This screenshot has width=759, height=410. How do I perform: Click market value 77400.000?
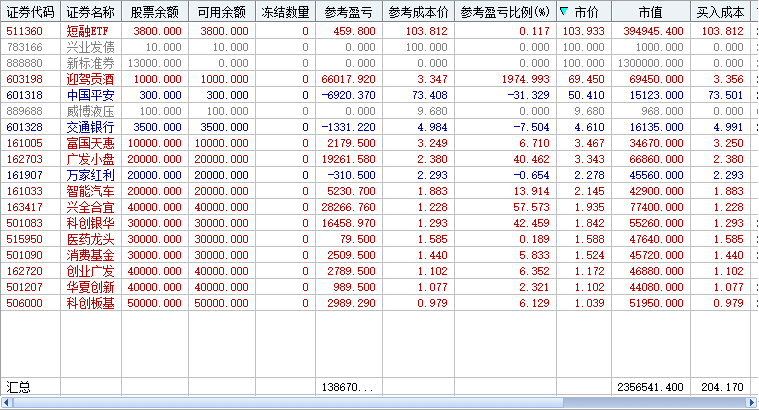[656, 207]
